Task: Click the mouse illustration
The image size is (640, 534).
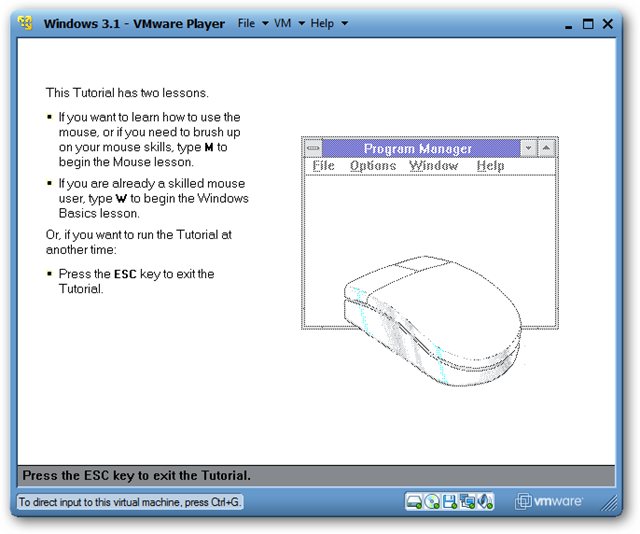Action: tap(433, 321)
